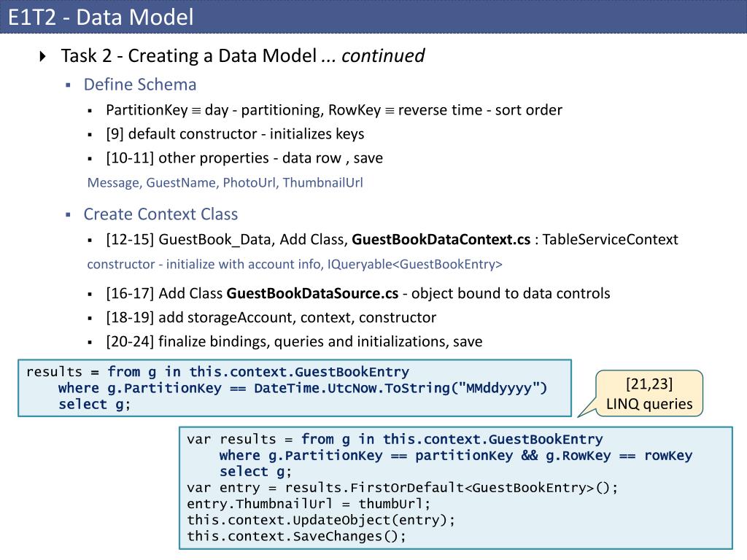The height and width of the screenshot is (560, 747).
Task: Select the Define Schema heading
Action: coord(140,85)
